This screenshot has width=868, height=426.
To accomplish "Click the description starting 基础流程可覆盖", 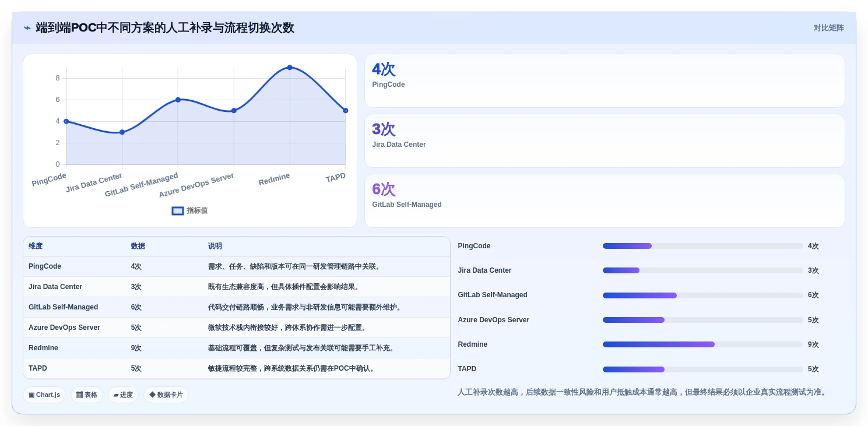I will point(302,348).
